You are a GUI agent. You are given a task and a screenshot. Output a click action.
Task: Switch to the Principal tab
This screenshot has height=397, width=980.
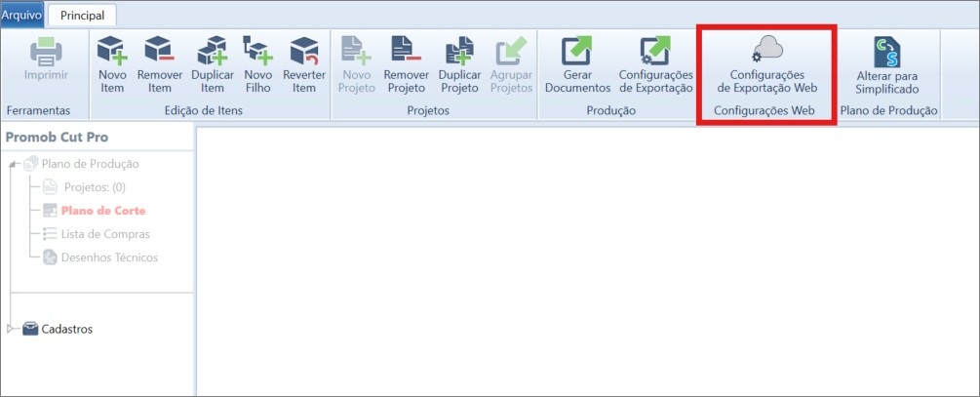[x=83, y=16]
